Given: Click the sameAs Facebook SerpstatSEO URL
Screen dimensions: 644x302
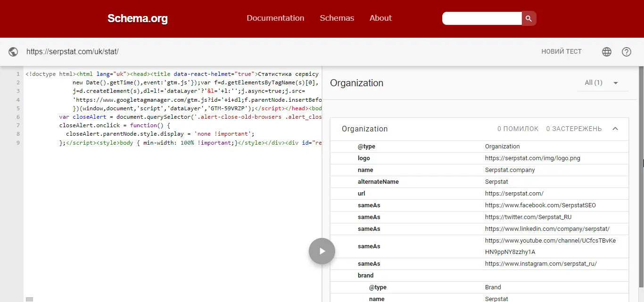Looking at the screenshot, I should (540, 205).
